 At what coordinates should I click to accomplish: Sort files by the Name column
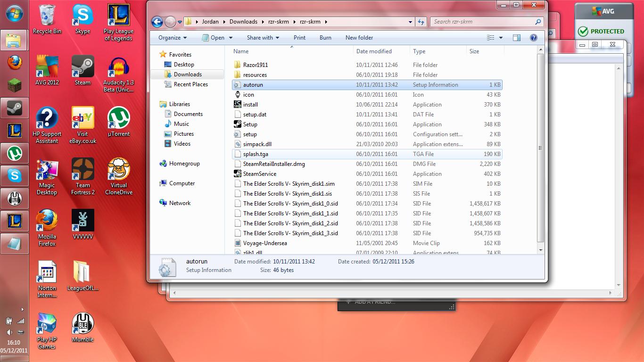point(292,51)
